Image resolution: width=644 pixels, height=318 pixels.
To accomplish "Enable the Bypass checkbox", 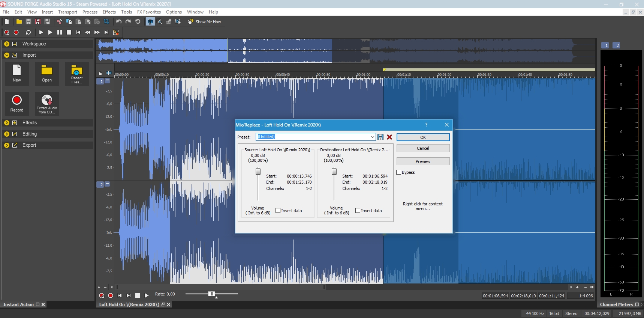I will click(x=399, y=172).
